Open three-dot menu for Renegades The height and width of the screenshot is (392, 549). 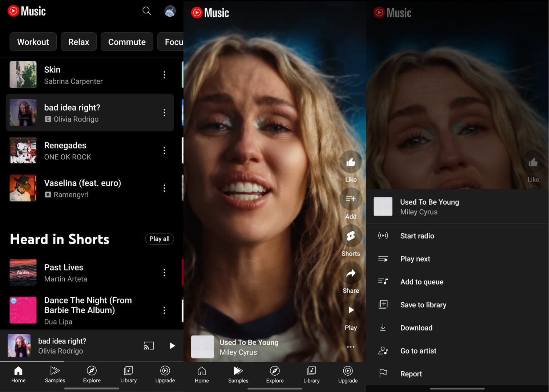click(164, 150)
